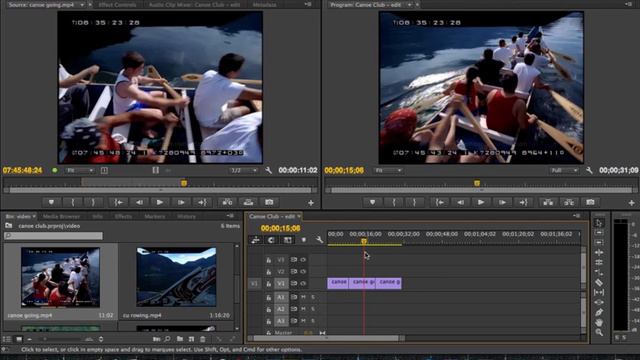640x360 pixels.
Task: Switch to Media Browser tab
Action: (61, 216)
